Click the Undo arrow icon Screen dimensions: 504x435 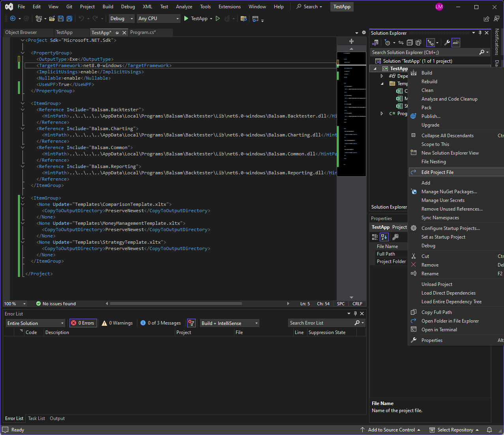click(81, 19)
